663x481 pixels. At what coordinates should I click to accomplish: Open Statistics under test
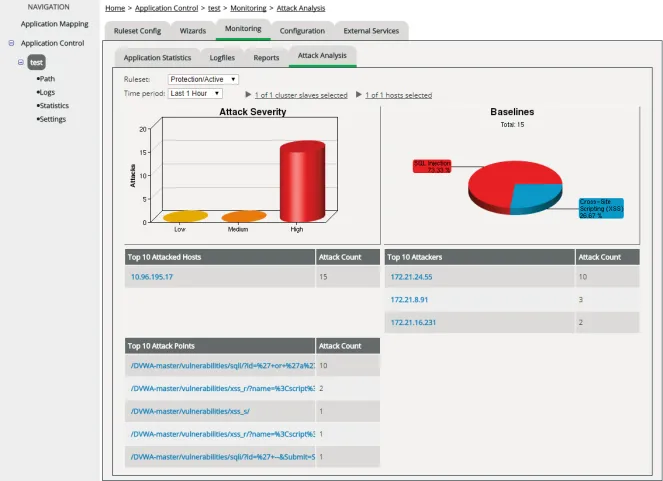54,106
